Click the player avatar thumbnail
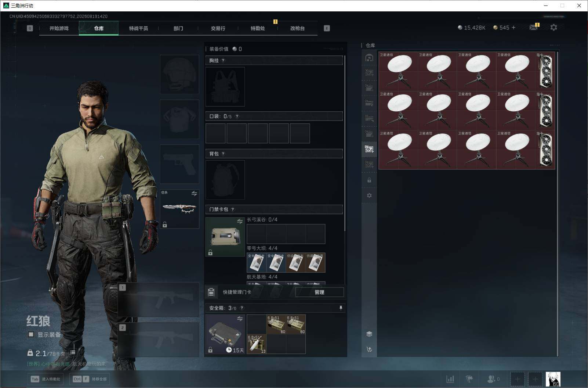Image resolution: width=588 pixels, height=388 pixels. point(553,379)
